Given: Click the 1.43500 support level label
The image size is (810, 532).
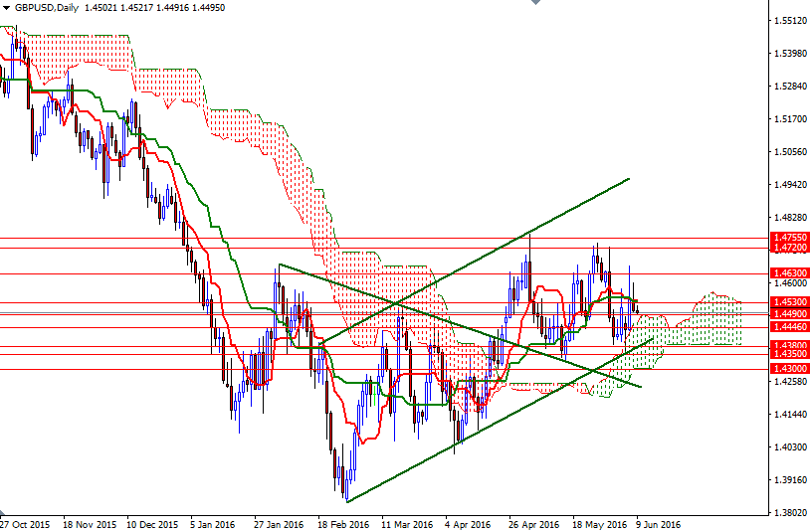Looking at the screenshot, I should point(789,354).
